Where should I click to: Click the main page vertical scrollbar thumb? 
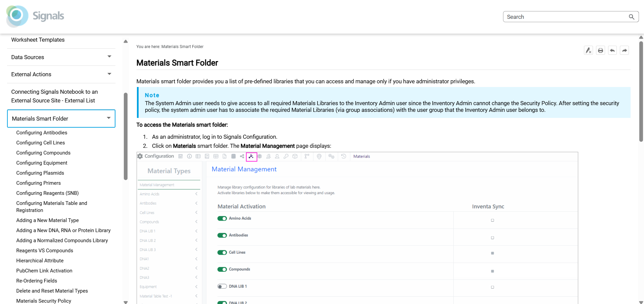pyautogui.click(x=641, y=91)
